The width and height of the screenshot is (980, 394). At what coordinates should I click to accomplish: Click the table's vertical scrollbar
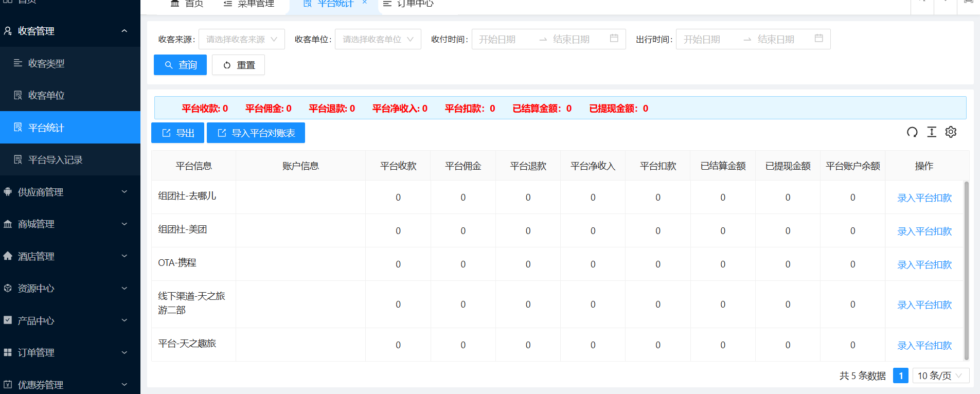(966, 270)
